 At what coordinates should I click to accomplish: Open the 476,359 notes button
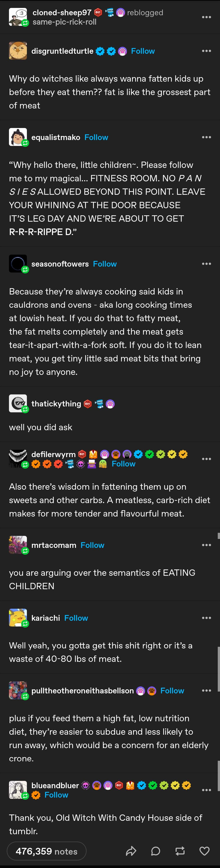pyautogui.click(x=47, y=851)
